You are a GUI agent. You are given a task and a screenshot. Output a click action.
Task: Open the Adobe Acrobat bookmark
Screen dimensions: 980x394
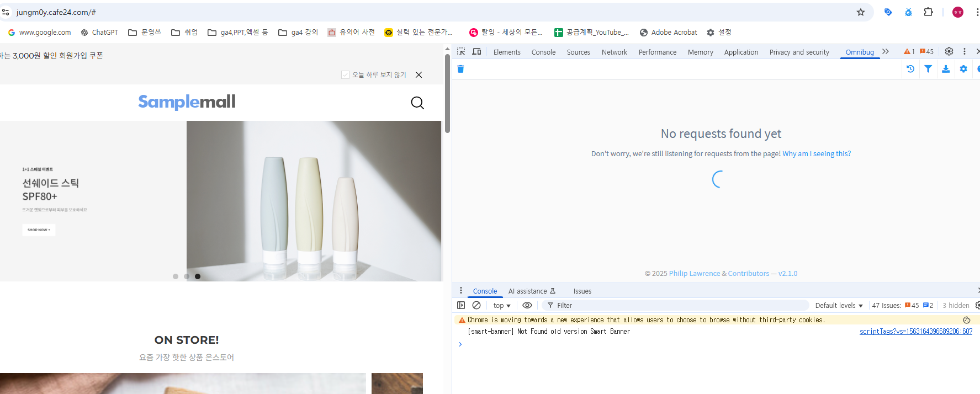click(x=668, y=33)
